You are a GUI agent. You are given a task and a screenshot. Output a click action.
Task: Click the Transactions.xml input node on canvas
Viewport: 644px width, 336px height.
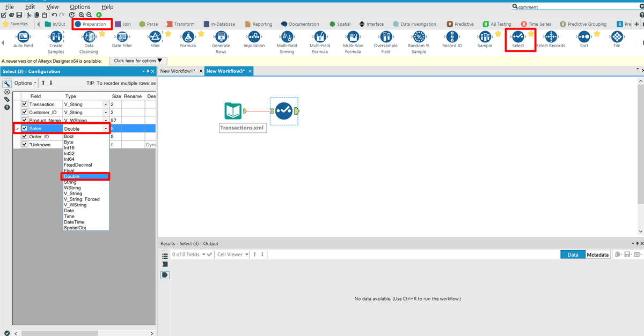[233, 111]
